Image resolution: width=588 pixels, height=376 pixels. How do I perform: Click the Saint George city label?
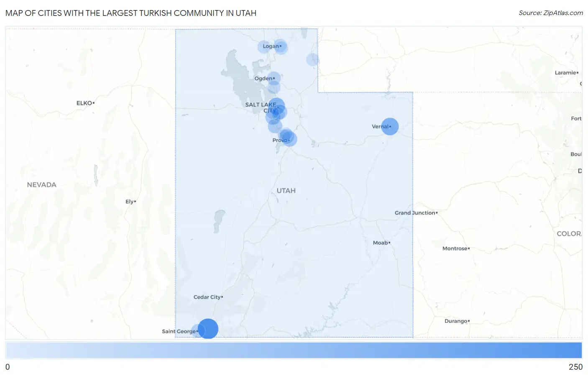click(179, 331)
